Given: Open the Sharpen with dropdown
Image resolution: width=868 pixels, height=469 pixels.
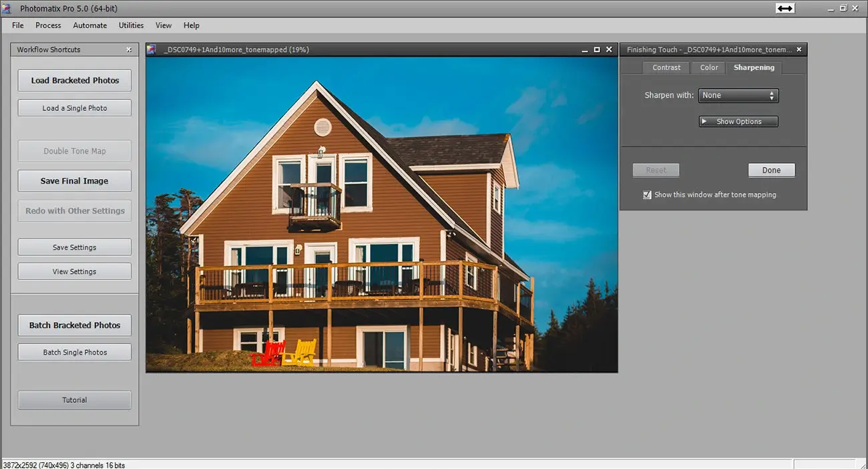Looking at the screenshot, I should pyautogui.click(x=738, y=96).
